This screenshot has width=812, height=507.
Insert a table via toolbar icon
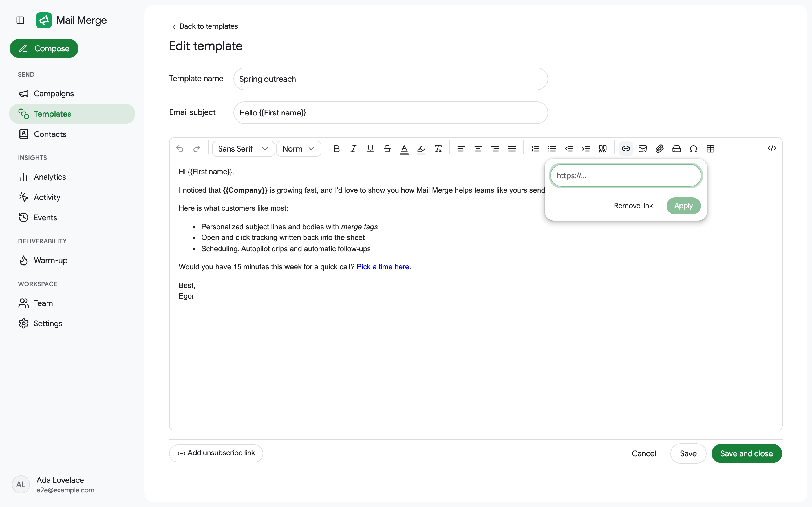click(x=710, y=148)
